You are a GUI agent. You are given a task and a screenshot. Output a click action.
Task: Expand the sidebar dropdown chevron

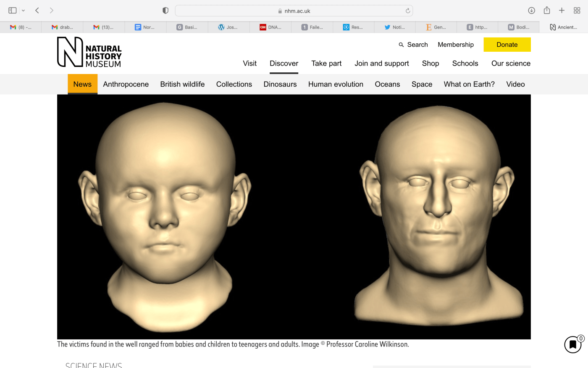(24, 11)
